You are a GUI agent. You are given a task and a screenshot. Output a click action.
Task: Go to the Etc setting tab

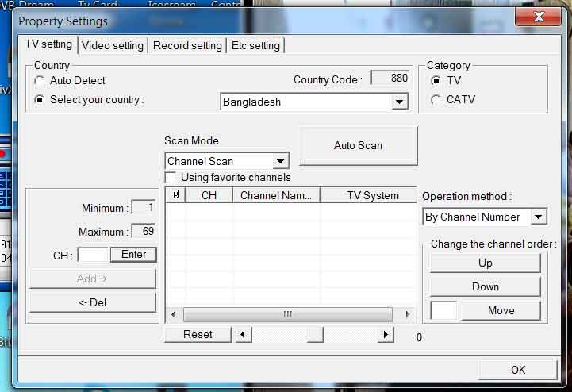[255, 45]
